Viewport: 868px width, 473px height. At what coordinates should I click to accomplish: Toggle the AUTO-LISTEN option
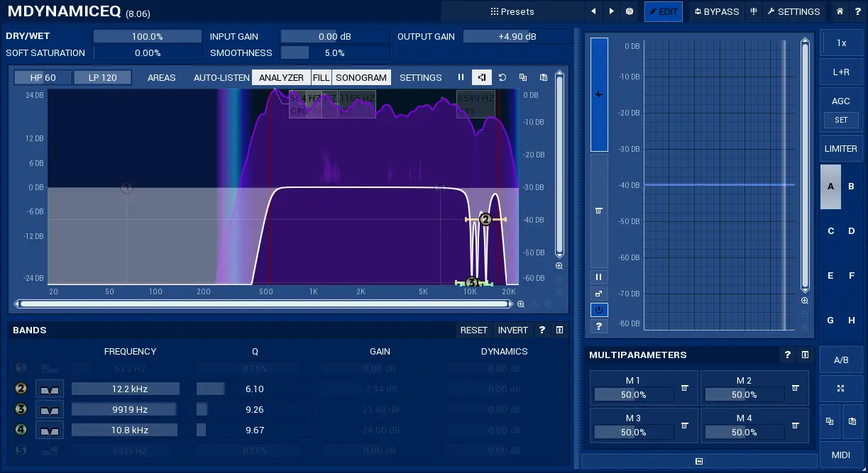221,77
